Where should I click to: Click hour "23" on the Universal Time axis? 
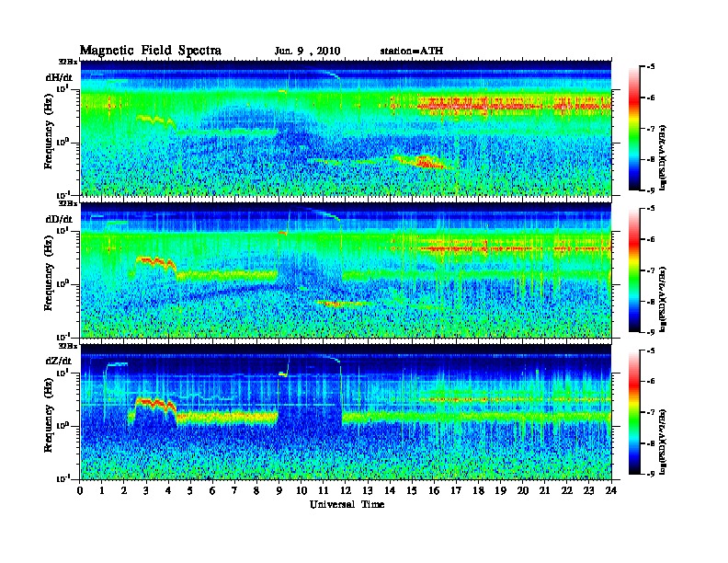click(x=588, y=491)
